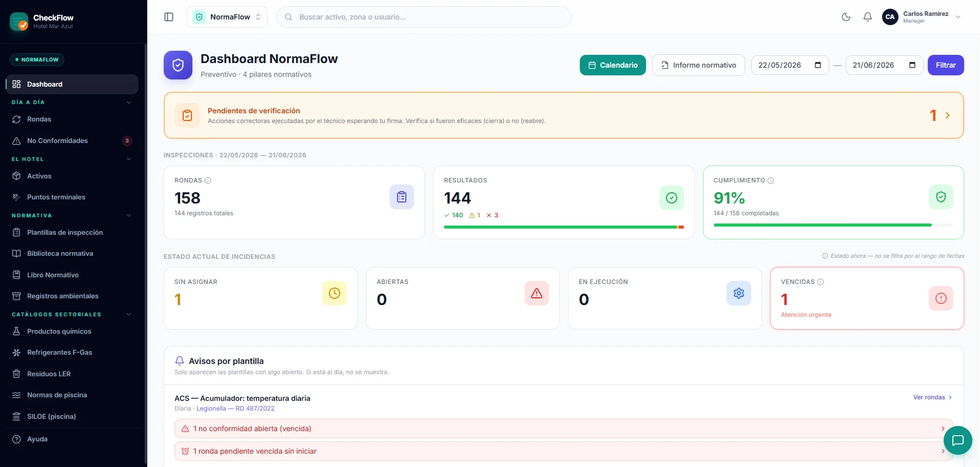Open Puntos terminales in the sidebar
The image size is (980, 467).
72,197
